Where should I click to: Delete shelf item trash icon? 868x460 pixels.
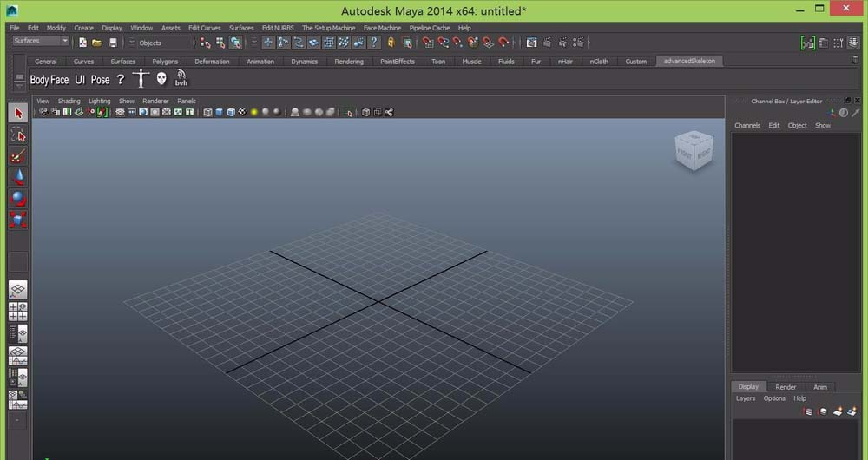pyautogui.click(x=855, y=60)
